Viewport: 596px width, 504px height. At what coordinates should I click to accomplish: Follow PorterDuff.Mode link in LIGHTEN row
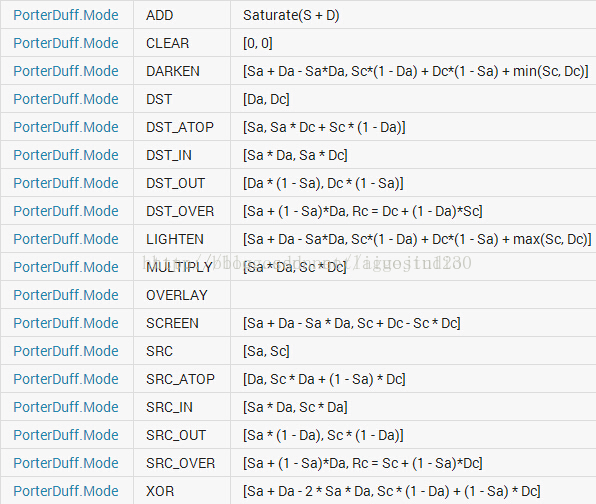tap(66, 239)
